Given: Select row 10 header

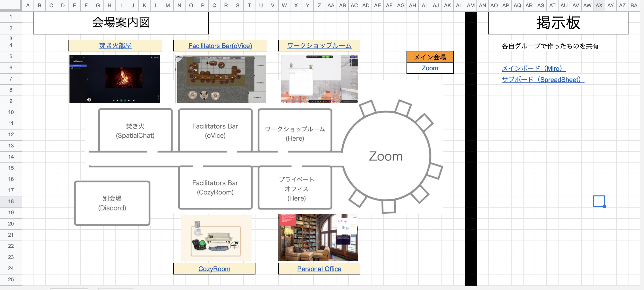Looking at the screenshot, I should coord(11,112).
